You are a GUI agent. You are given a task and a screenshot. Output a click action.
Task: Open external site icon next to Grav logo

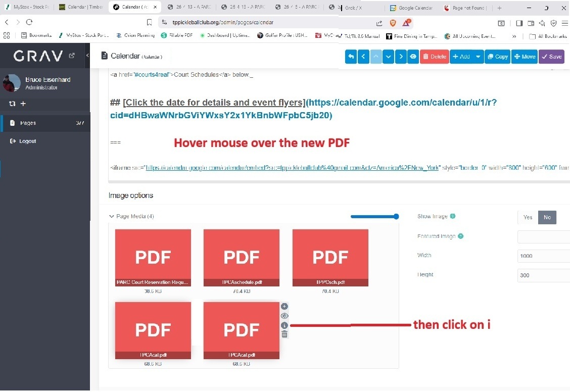click(x=72, y=56)
